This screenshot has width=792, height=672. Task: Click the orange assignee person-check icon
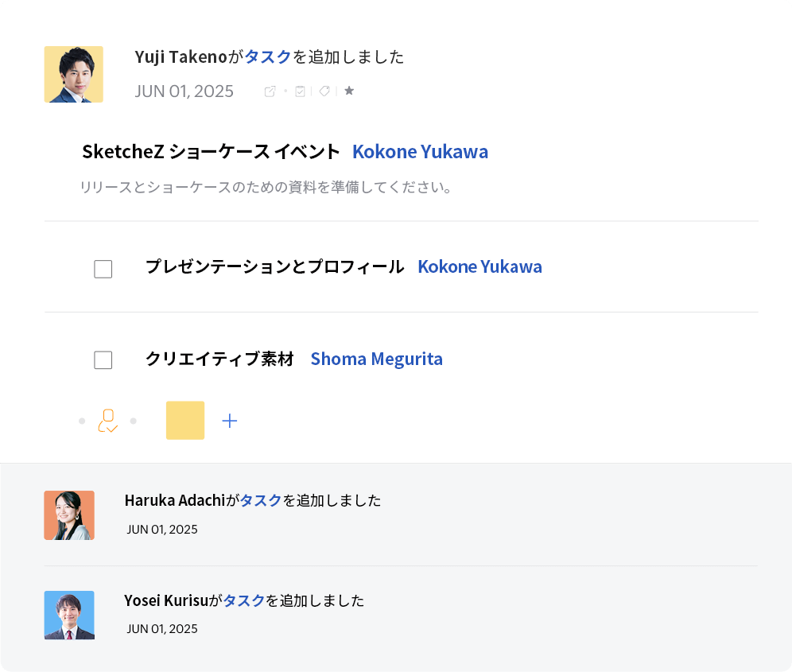(x=107, y=421)
